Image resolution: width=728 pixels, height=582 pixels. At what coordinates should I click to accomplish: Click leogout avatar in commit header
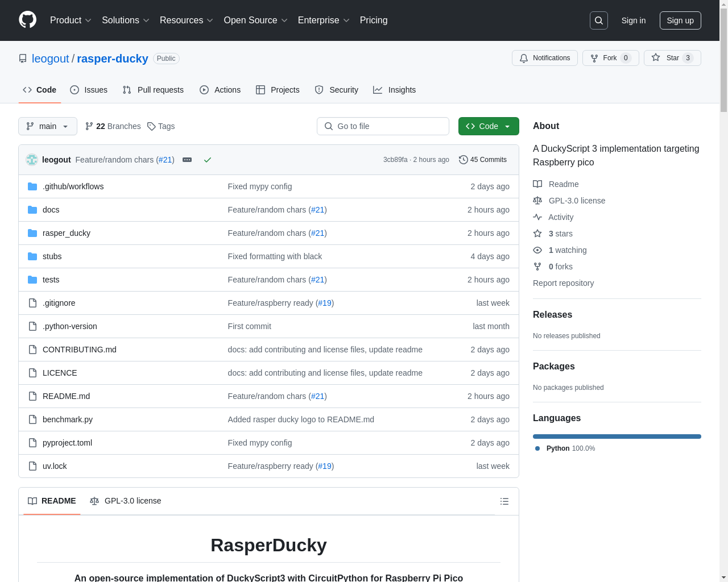(32, 160)
